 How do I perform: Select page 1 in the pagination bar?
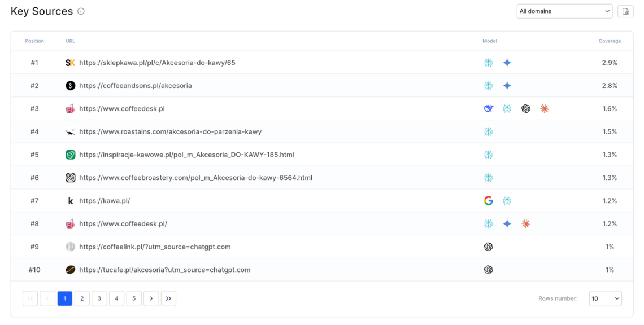(x=64, y=298)
